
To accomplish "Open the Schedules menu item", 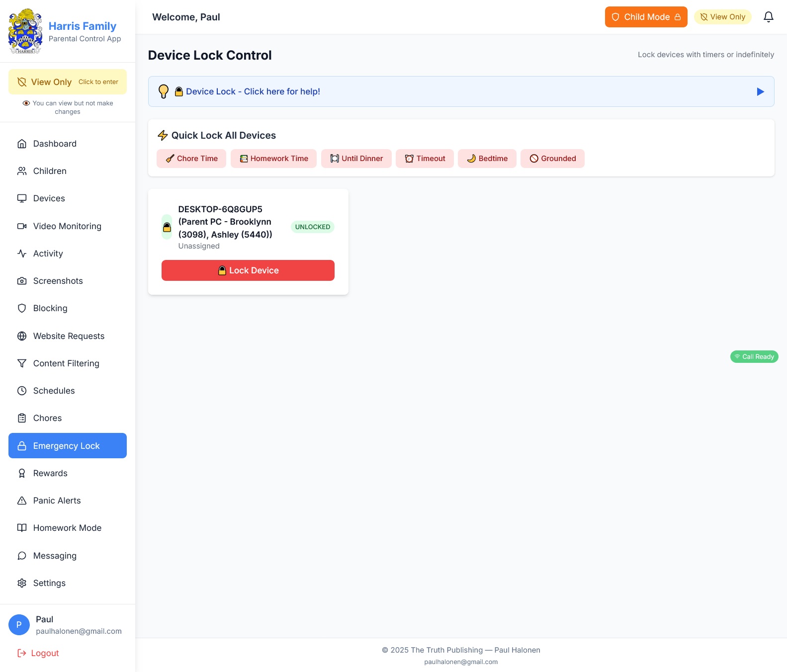I will (x=54, y=391).
